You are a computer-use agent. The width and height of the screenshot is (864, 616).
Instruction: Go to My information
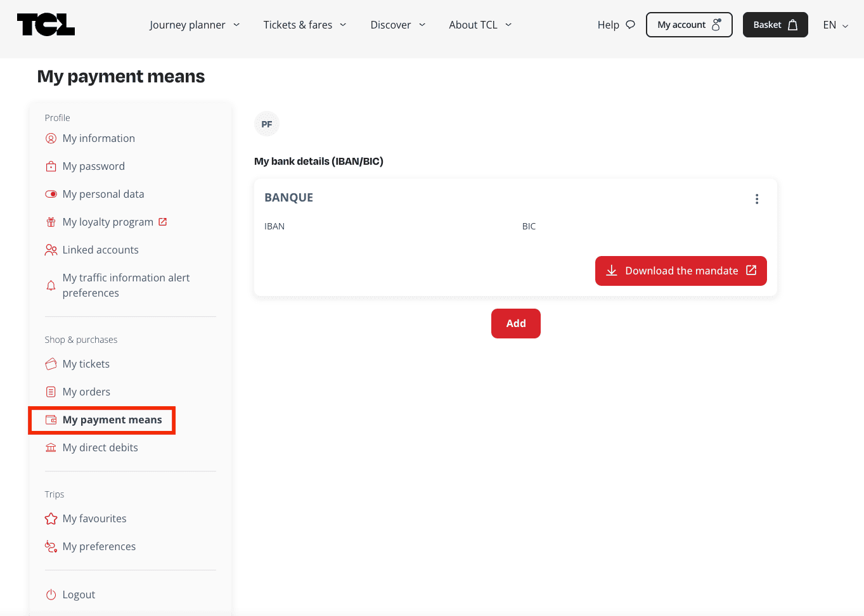point(99,138)
